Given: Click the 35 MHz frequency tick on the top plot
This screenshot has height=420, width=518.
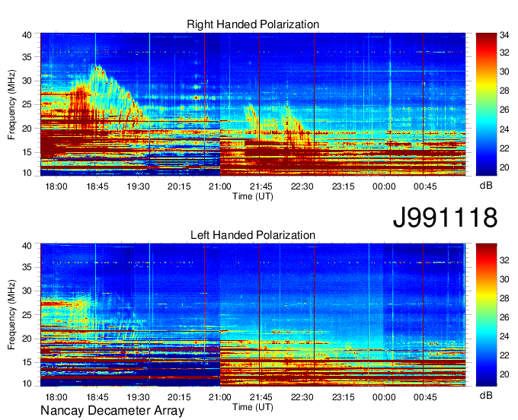Looking at the screenshot, I should pyautogui.click(x=27, y=57).
